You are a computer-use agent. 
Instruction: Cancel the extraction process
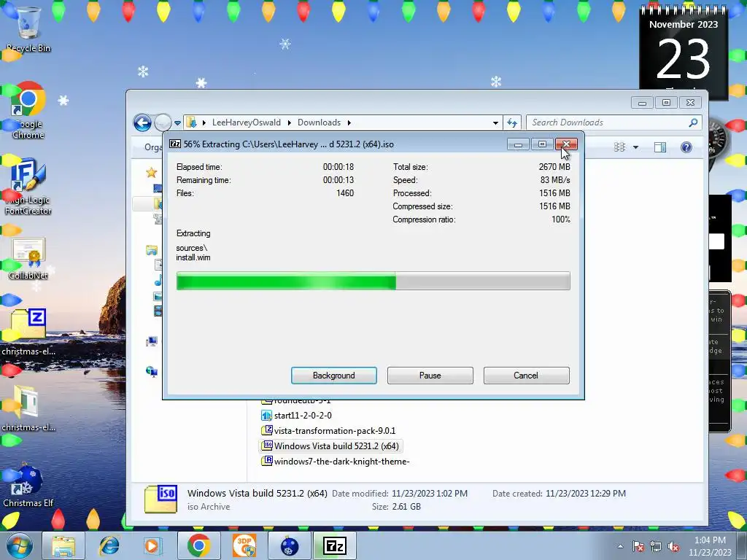pyautogui.click(x=526, y=376)
